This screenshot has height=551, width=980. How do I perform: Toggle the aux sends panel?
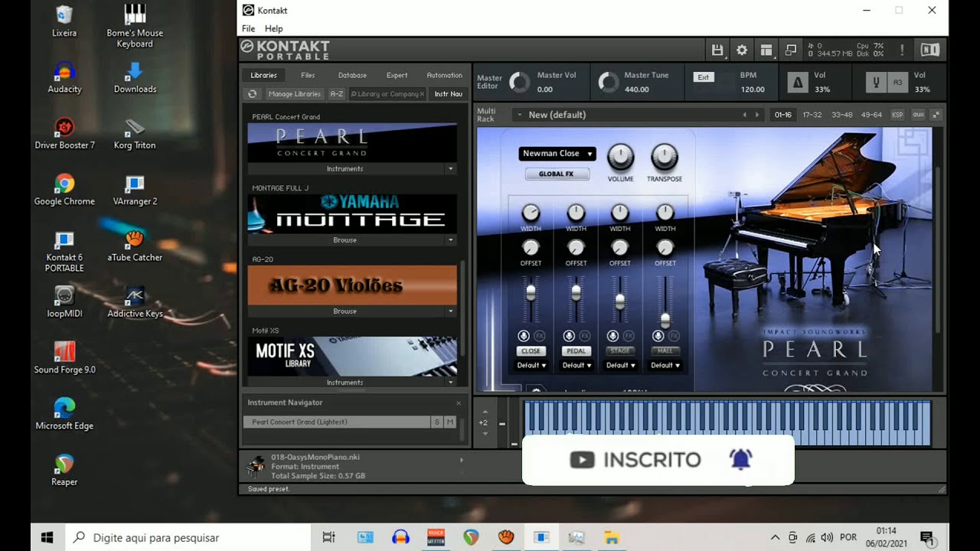coord(918,115)
